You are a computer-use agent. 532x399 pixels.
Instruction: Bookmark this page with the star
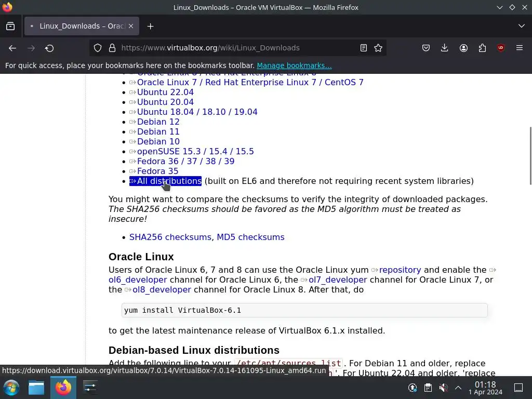click(378, 48)
